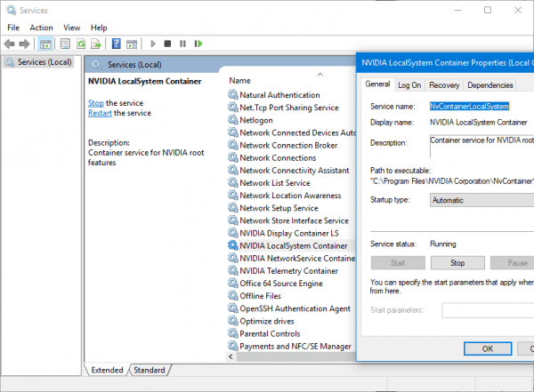Click the disabled Start button in Properties
Screen dimensions: 534x392
(x=398, y=263)
